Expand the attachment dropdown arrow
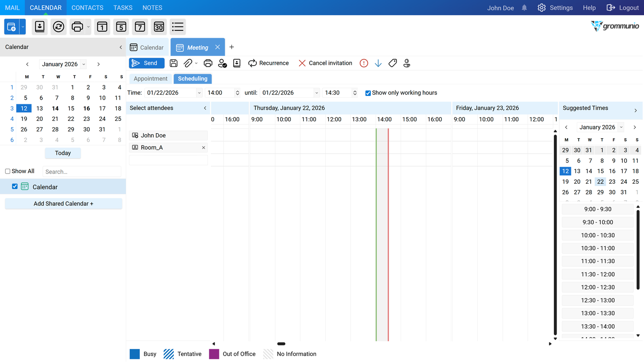This screenshot has height=362, width=644. 196,63
